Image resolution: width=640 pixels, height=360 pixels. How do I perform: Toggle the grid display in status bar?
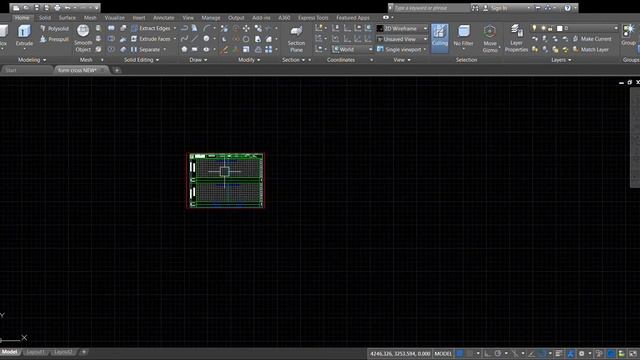460,353
